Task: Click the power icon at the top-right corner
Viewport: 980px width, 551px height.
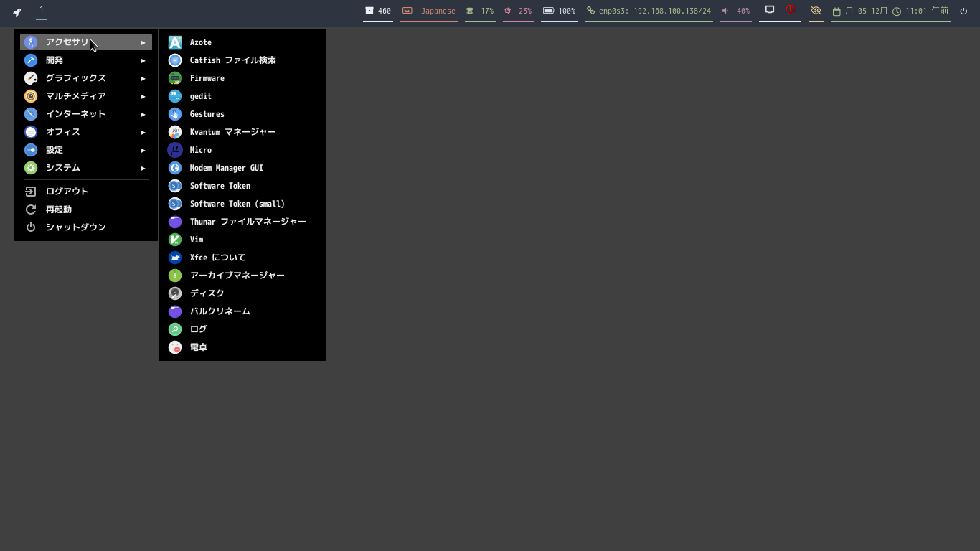Action: click(963, 11)
